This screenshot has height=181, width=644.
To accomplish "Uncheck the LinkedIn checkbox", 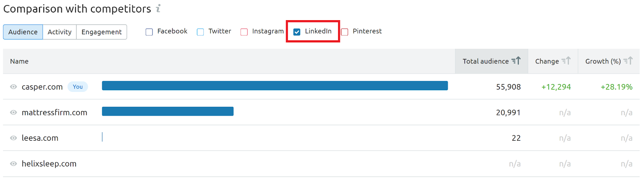I will pos(297,32).
